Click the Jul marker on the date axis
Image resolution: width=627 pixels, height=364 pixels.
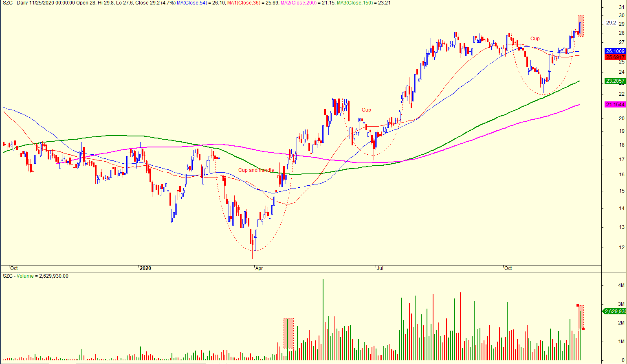coord(380,268)
